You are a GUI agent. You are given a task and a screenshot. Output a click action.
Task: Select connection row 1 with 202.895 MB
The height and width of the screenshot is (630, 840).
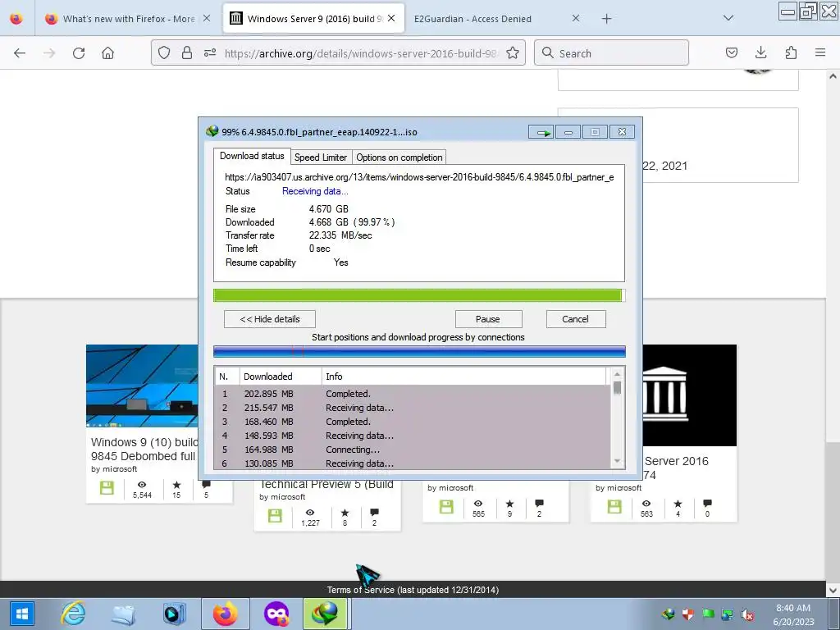tap(413, 394)
